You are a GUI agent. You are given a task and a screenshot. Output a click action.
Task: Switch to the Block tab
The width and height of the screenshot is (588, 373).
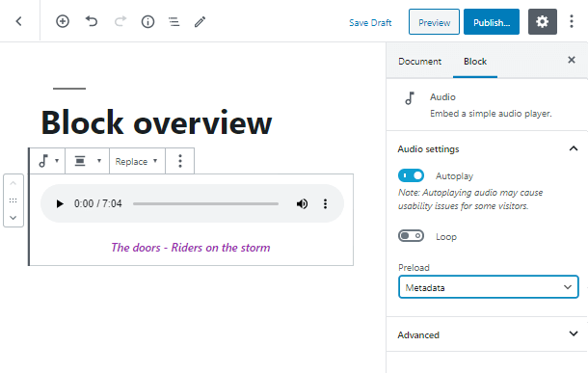coord(475,62)
